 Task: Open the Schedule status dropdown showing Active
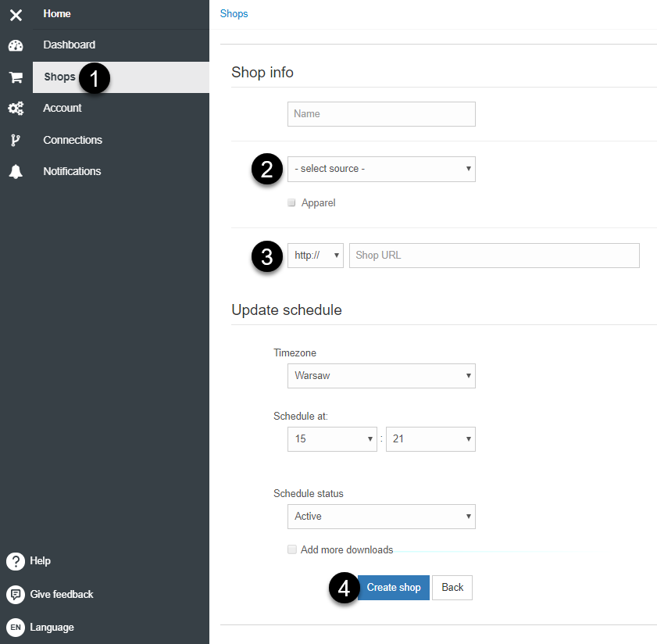click(381, 517)
